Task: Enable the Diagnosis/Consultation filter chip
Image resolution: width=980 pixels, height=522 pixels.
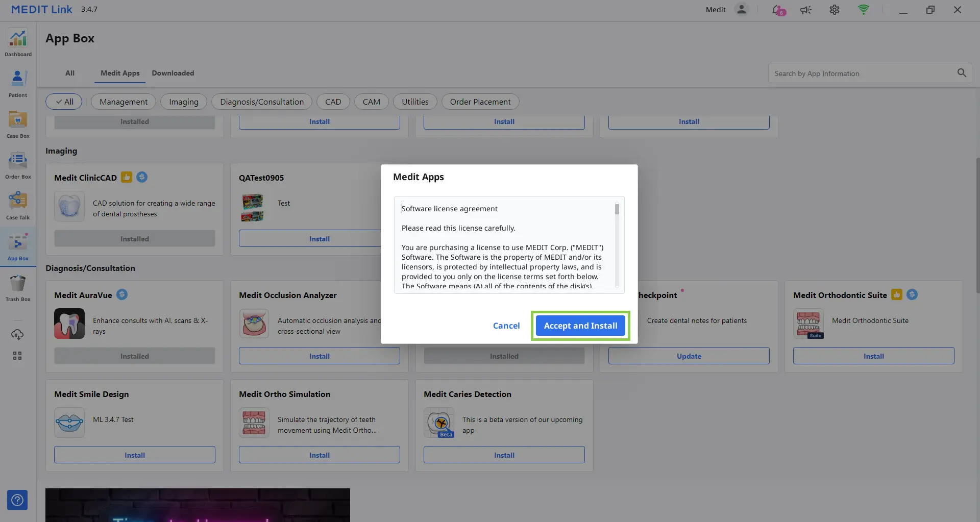Action: (x=261, y=102)
